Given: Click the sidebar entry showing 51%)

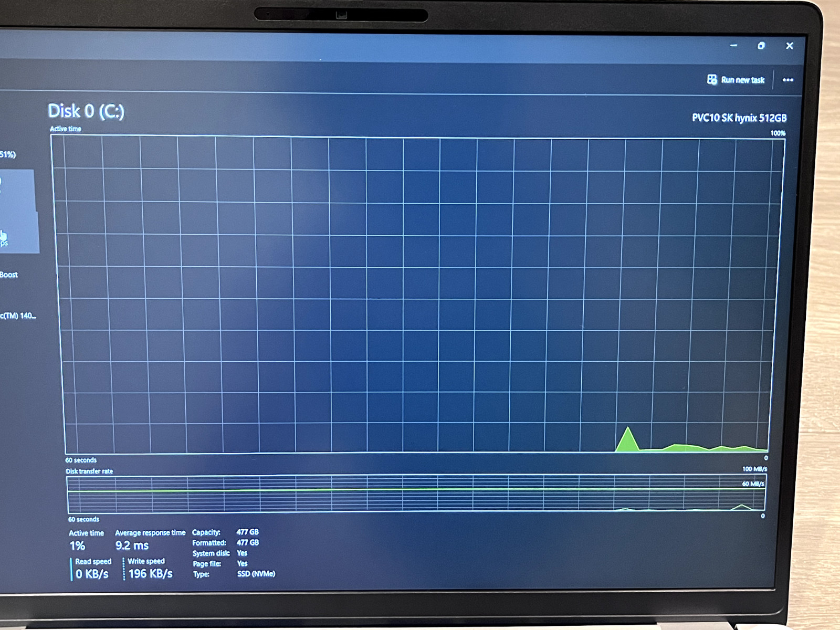Looking at the screenshot, I should [8, 154].
